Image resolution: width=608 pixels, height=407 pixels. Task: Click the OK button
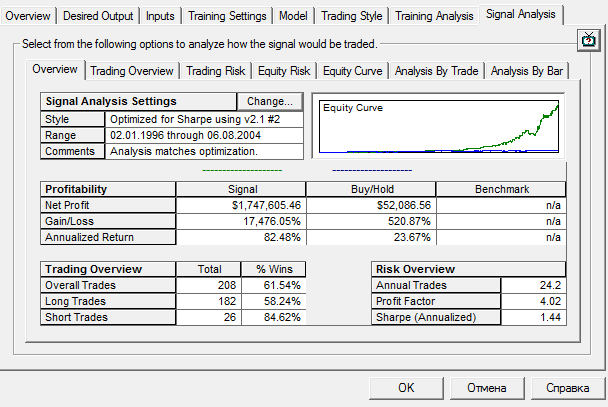[x=405, y=388]
